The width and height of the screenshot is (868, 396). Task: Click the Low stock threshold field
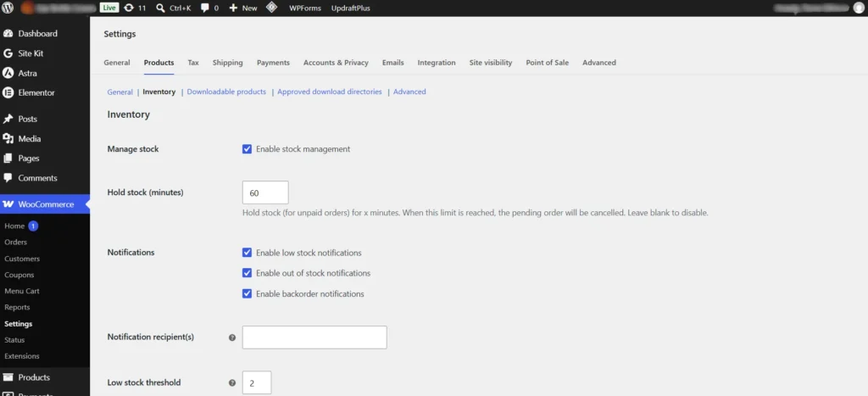[x=257, y=382]
